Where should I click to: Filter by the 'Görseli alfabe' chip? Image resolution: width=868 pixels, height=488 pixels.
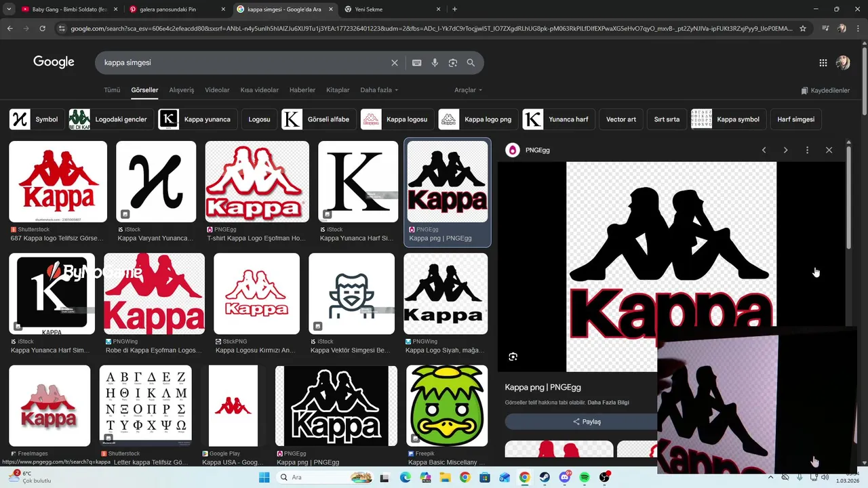[x=319, y=119]
